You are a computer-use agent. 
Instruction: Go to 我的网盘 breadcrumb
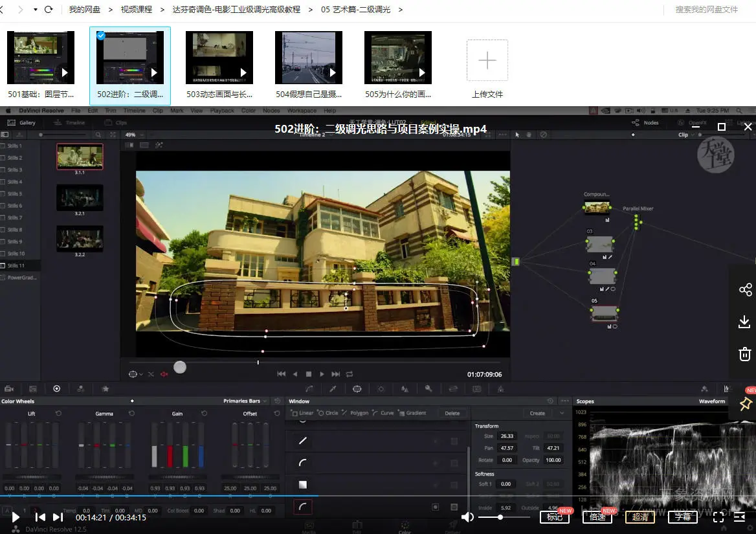[x=85, y=10]
